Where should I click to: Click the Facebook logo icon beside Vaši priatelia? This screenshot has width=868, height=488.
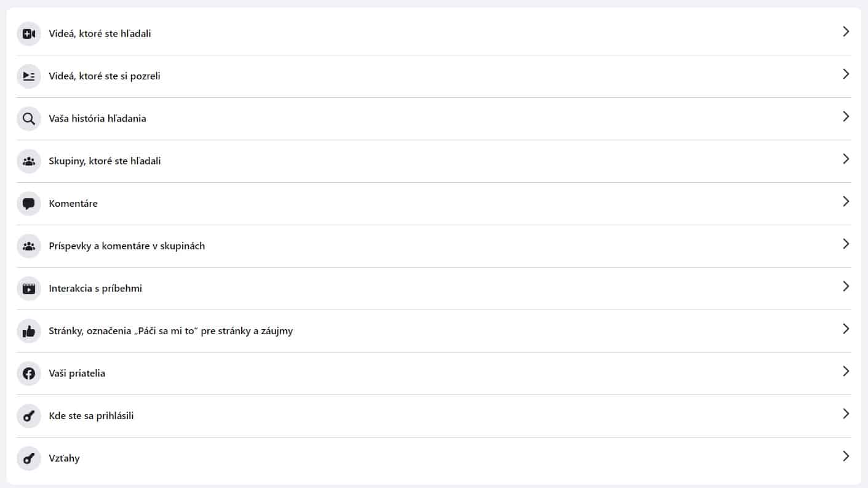[29, 374]
